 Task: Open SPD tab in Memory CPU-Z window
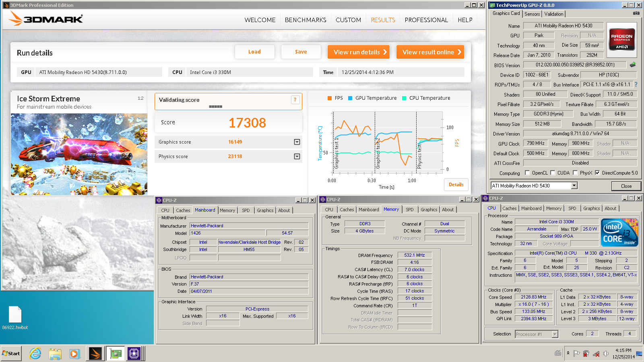point(409,210)
